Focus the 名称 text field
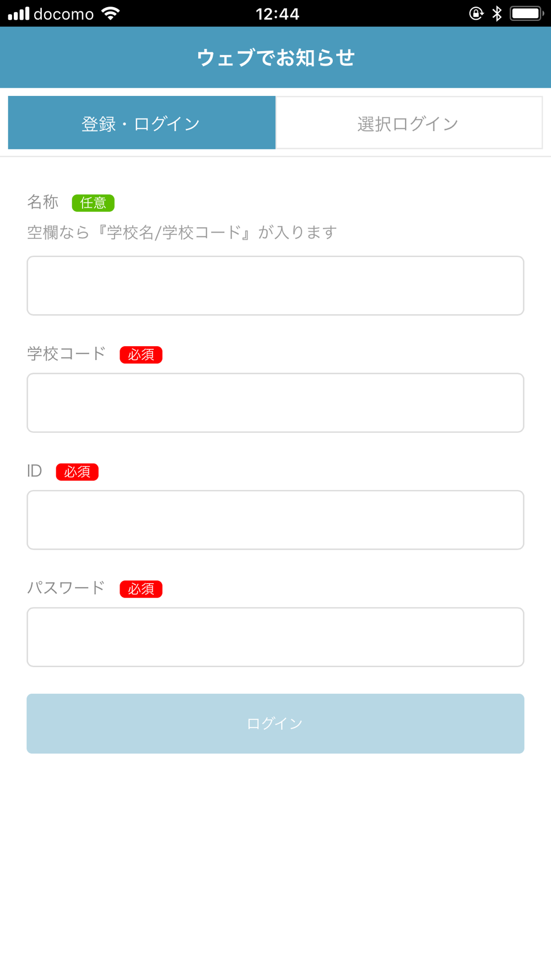This screenshot has width=551, height=980. [275, 286]
